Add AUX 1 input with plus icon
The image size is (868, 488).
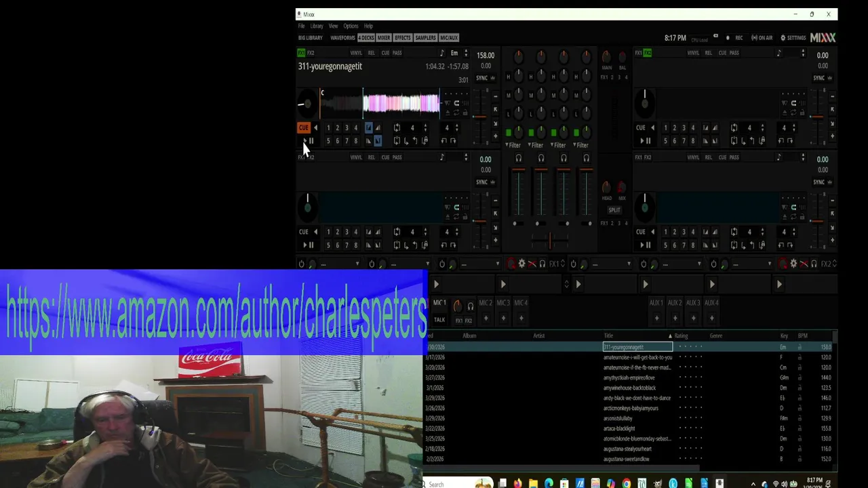point(656,318)
